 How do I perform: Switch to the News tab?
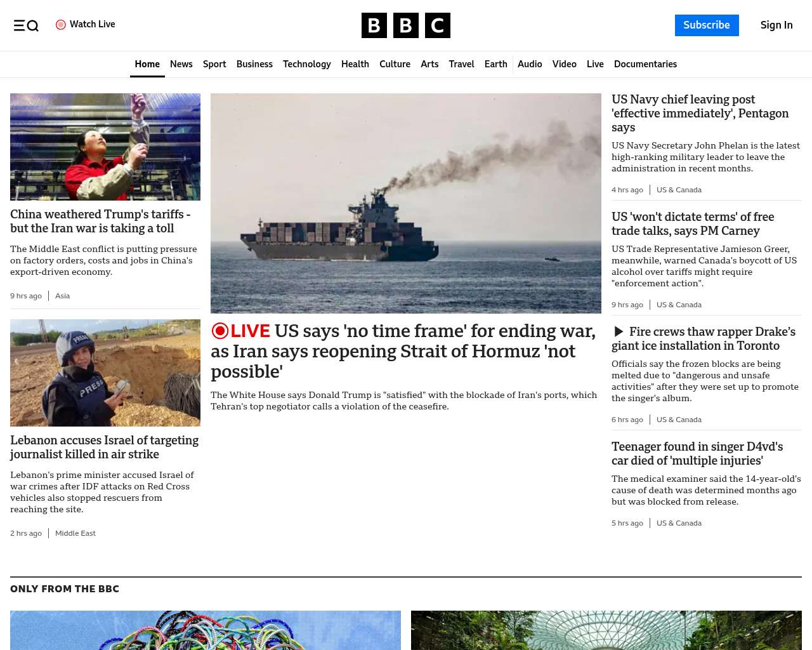tap(181, 64)
